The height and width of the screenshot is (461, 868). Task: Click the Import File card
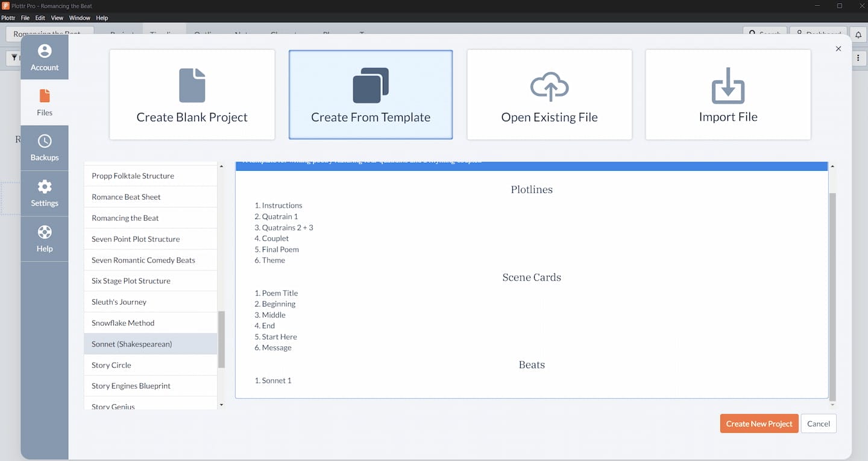(x=728, y=95)
